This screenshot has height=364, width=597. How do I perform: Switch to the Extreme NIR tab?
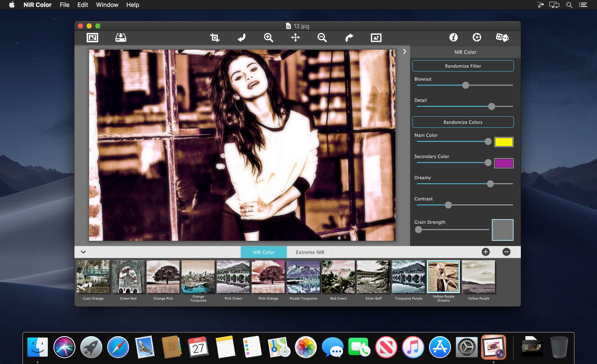pyautogui.click(x=310, y=252)
